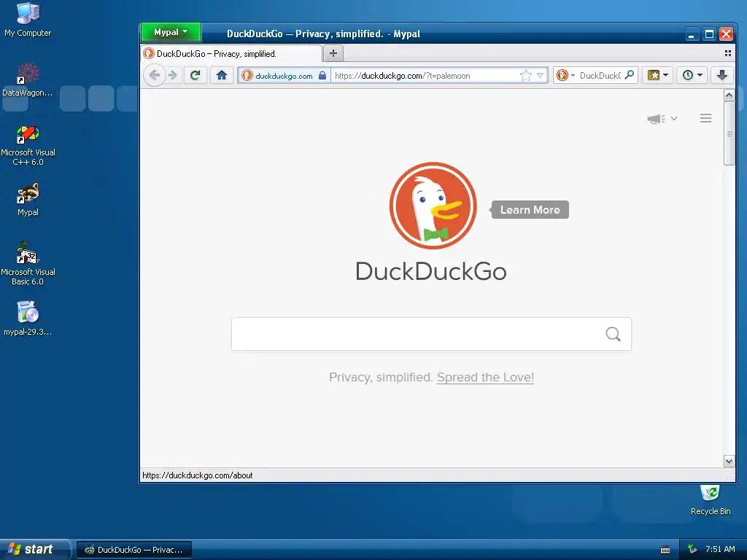Screen dimensions: 747x560
Task: Click the page scrollbar down arrow
Action: (x=729, y=461)
